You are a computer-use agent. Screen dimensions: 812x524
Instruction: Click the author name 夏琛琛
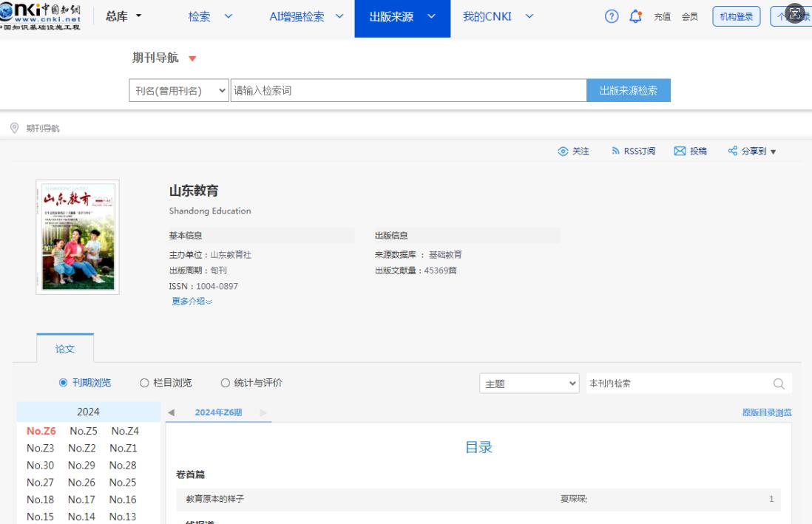click(x=573, y=499)
